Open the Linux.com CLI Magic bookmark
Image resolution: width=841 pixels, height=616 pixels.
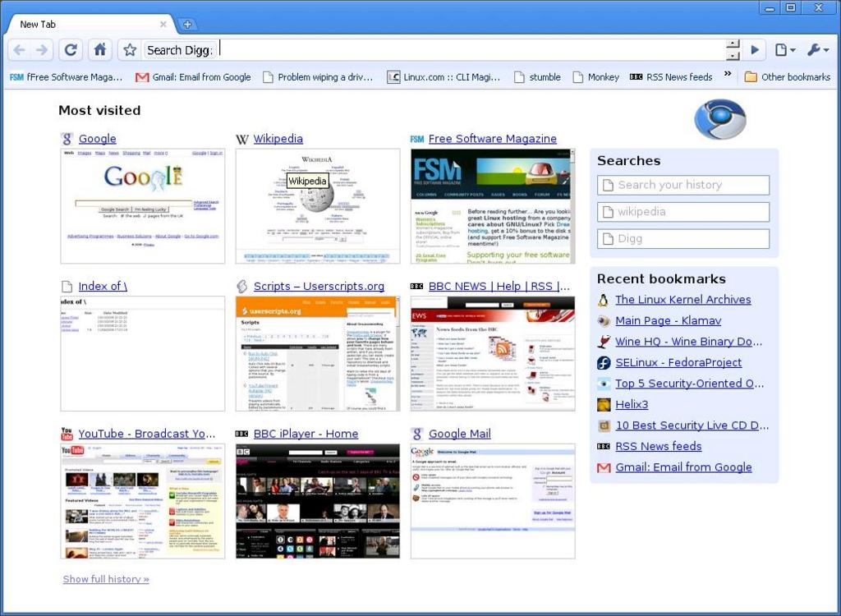(443, 77)
